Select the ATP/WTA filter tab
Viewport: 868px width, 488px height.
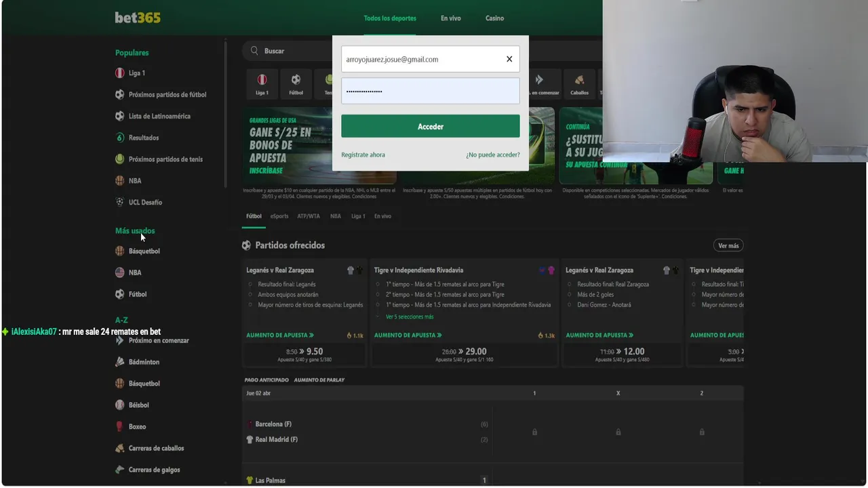pyautogui.click(x=309, y=216)
